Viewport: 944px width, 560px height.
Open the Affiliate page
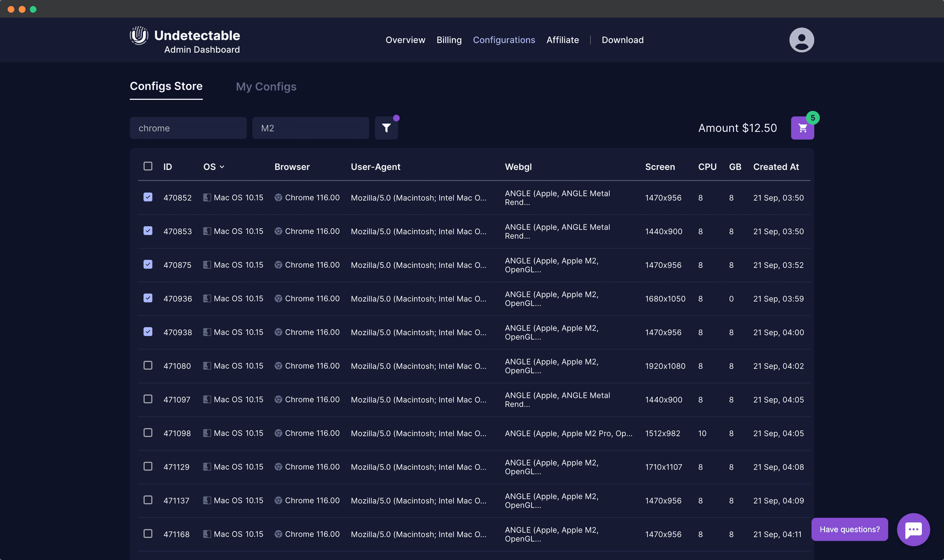[562, 40]
